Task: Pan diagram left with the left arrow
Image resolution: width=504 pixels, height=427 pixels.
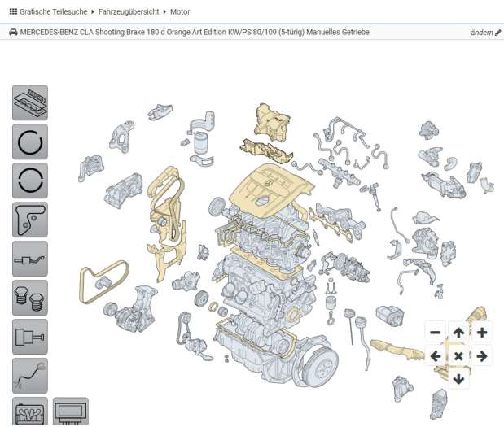Action: click(x=435, y=356)
